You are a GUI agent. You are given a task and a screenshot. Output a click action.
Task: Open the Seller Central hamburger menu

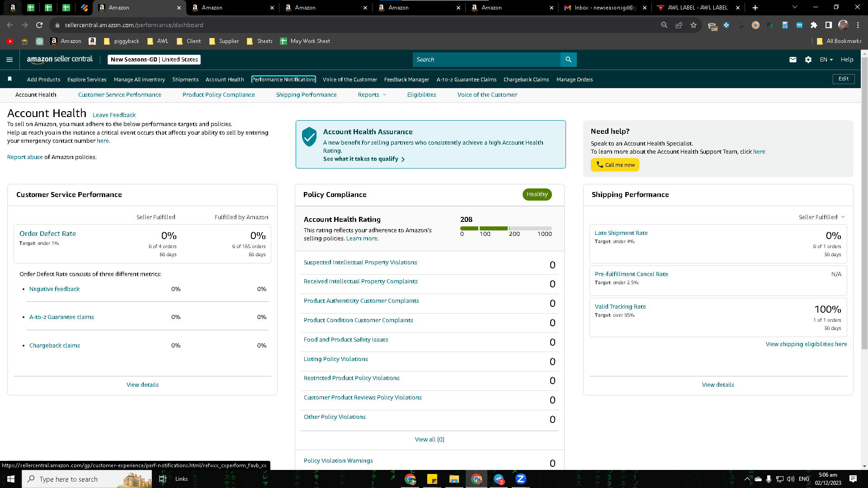tap(9, 60)
